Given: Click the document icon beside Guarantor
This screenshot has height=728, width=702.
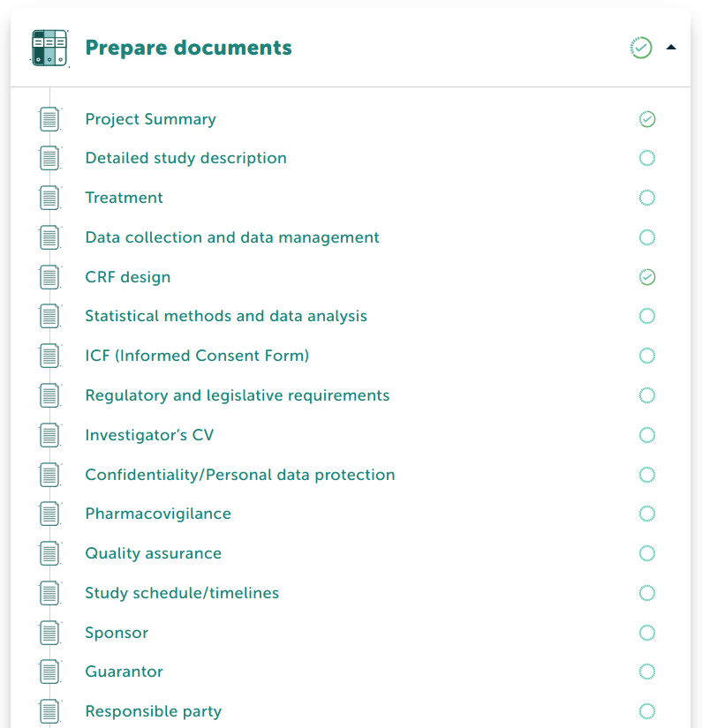Looking at the screenshot, I should click(x=49, y=672).
